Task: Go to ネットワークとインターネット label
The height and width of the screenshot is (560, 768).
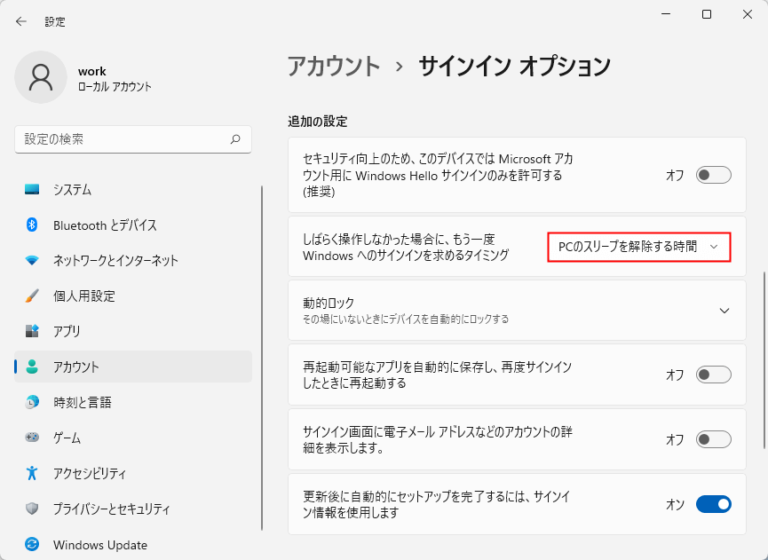Action: [x=116, y=261]
